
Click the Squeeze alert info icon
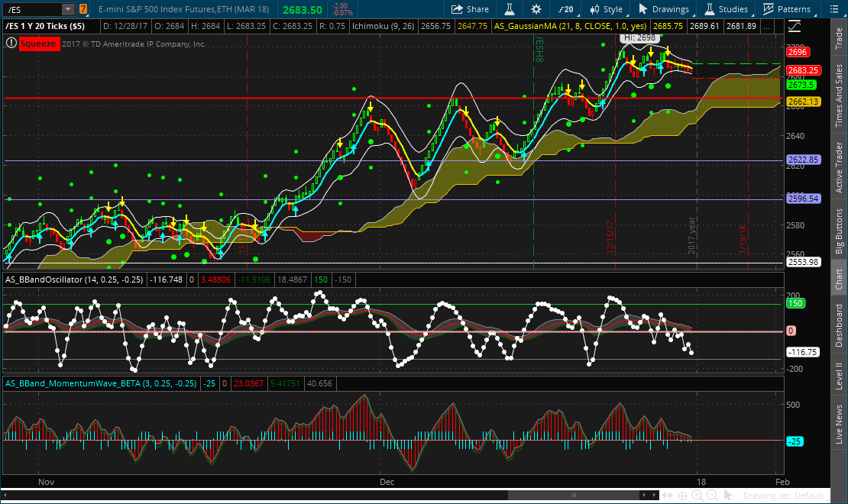coord(11,44)
